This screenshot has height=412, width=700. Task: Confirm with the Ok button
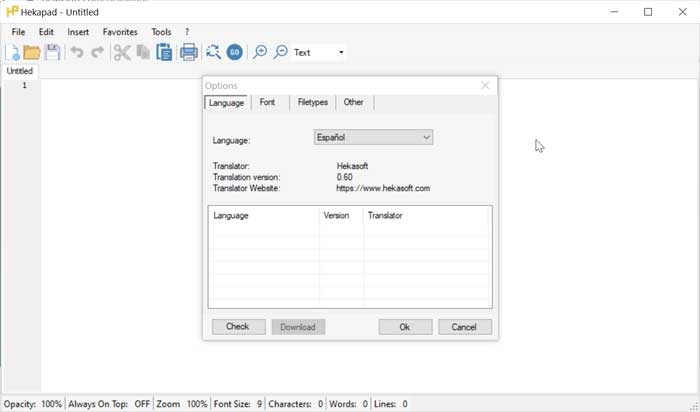tap(405, 327)
